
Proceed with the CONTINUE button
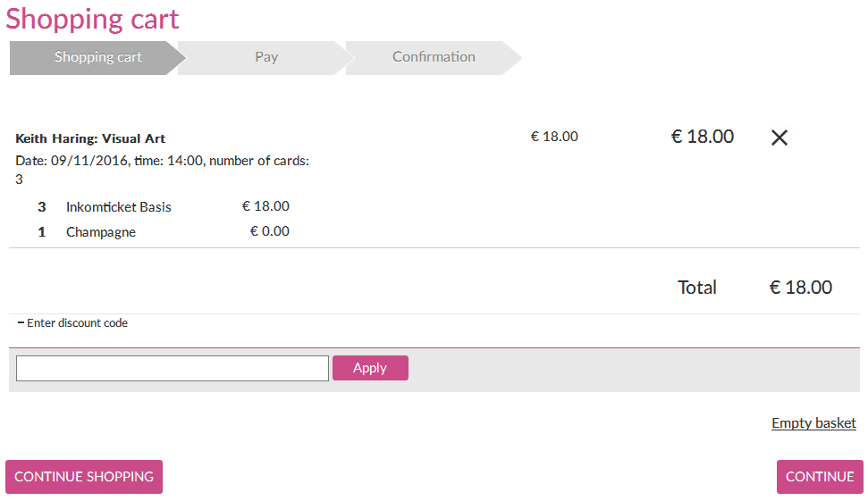(820, 477)
